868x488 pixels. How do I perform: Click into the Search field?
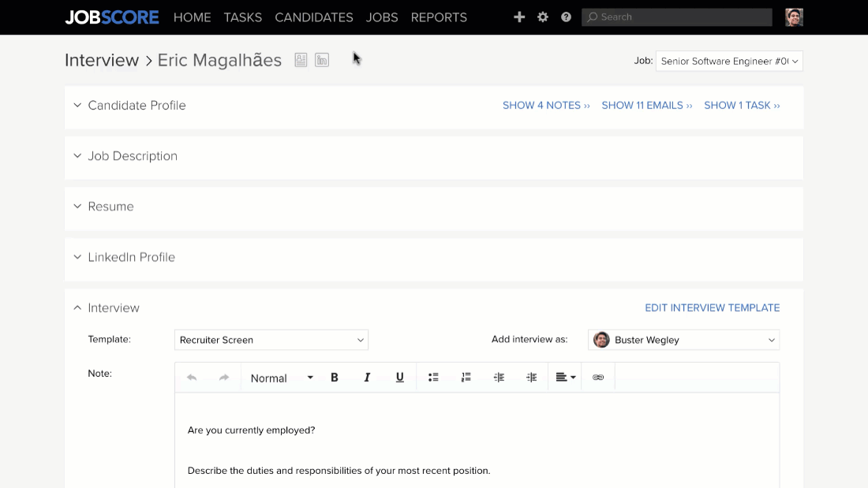point(677,17)
